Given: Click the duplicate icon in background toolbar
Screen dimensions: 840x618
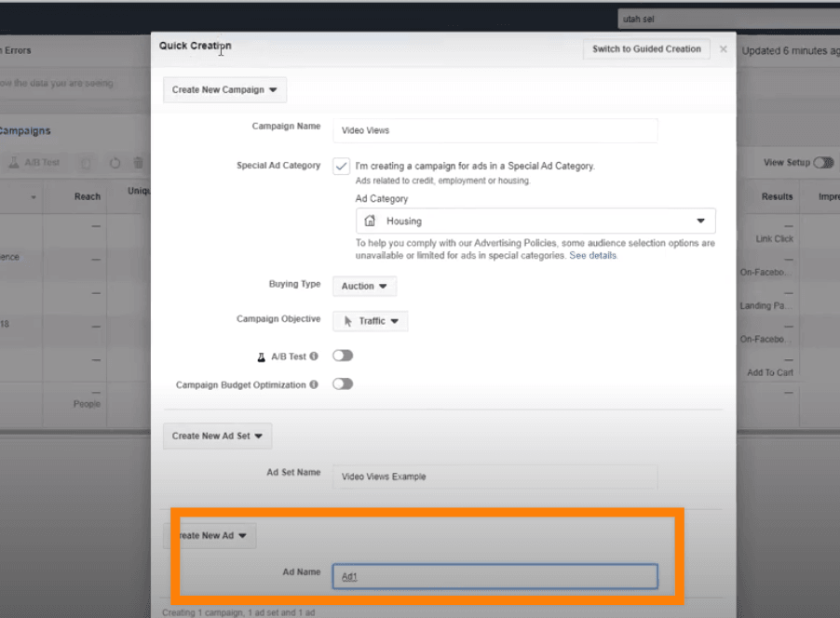Looking at the screenshot, I should point(86,163).
